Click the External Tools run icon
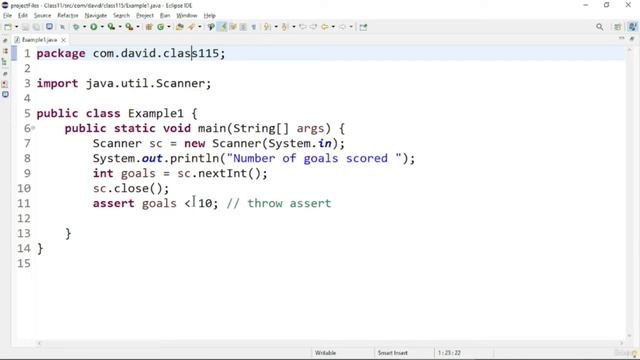This screenshot has width=640, height=360. (129, 27)
